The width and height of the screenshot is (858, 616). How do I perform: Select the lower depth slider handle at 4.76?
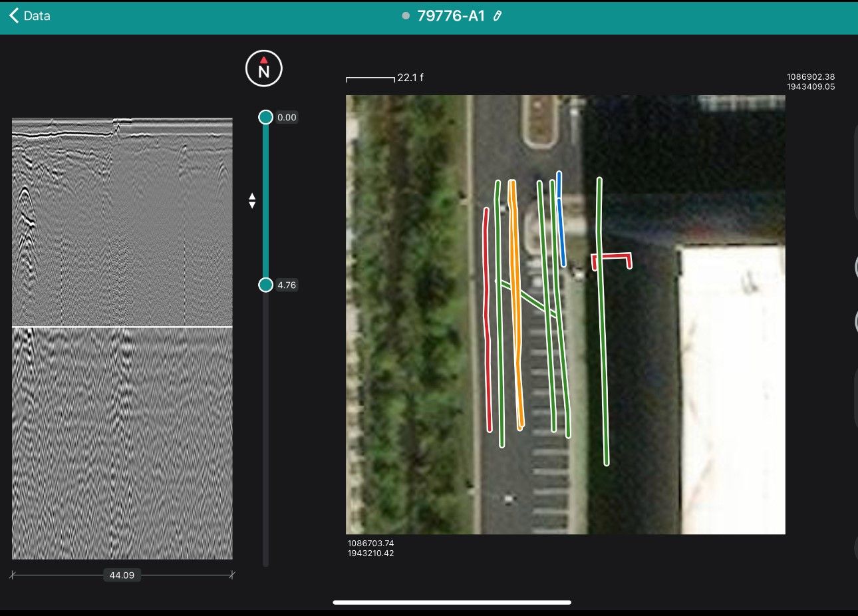(x=265, y=285)
